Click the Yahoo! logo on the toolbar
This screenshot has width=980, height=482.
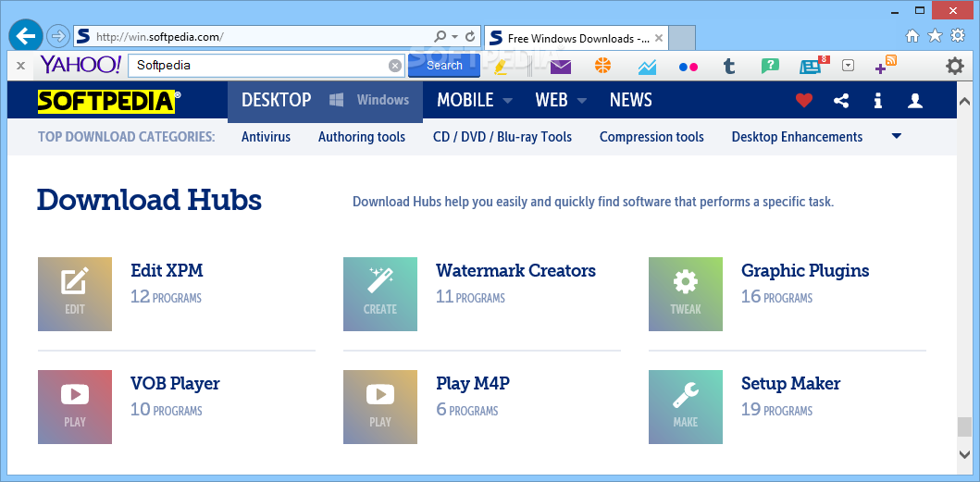pos(81,65)
